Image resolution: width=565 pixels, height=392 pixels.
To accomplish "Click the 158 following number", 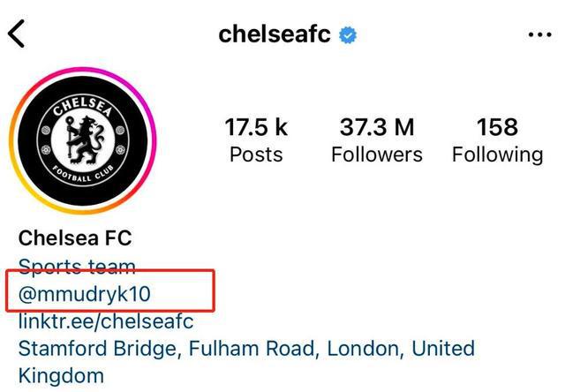I will [x=497, y=127].
